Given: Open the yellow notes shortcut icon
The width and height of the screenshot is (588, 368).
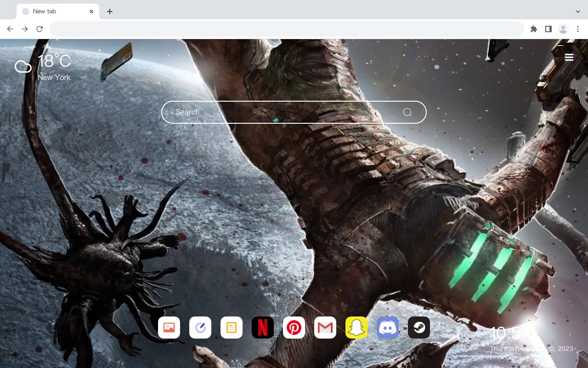Looking at the screenshot, I should 232,328.
